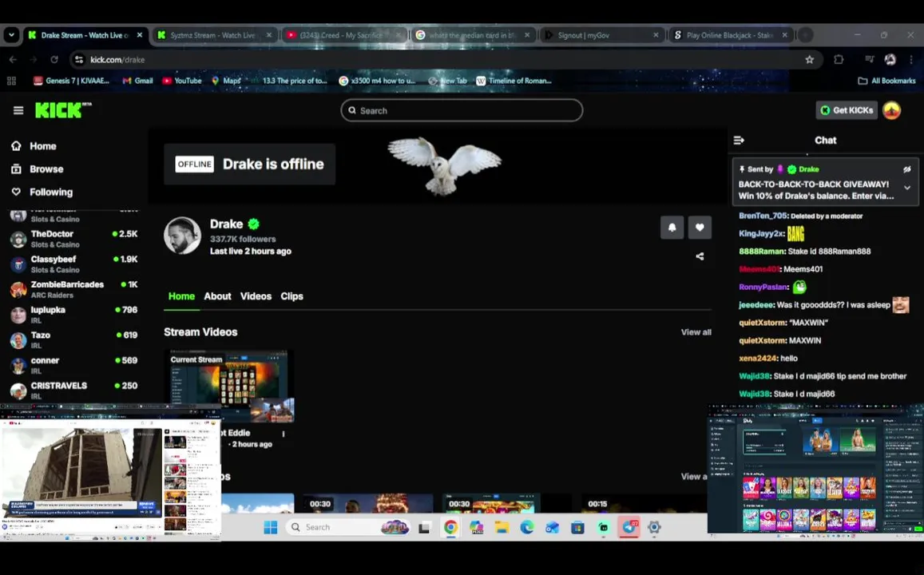Open conner channel in sidebar
The image size is (924, 575).
pos(73,365)
